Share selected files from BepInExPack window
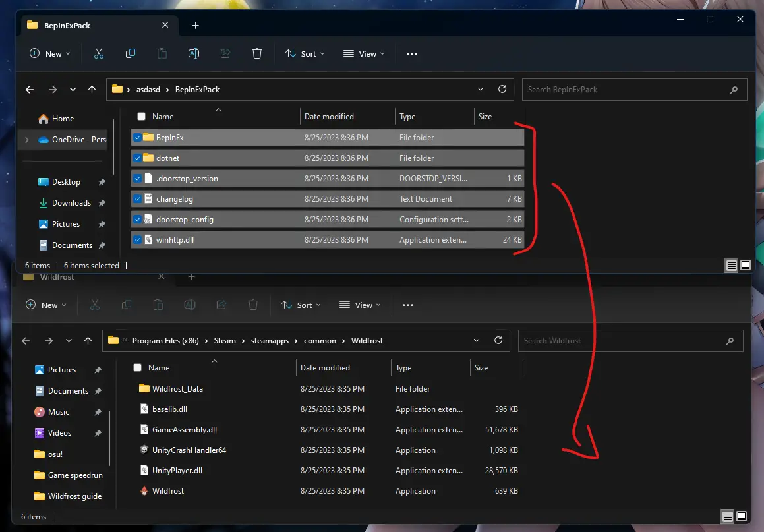Screen dimensions: 764x532 [x=225, y=53]
